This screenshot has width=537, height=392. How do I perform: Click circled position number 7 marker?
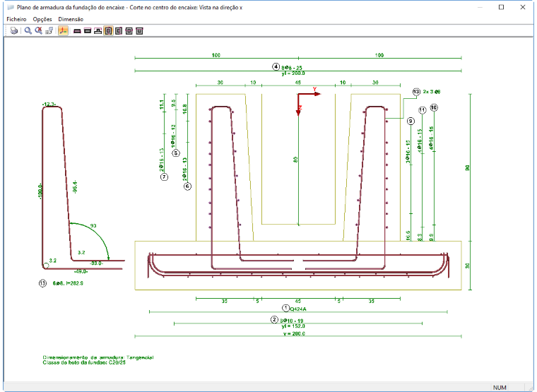[x=164, y=177]
